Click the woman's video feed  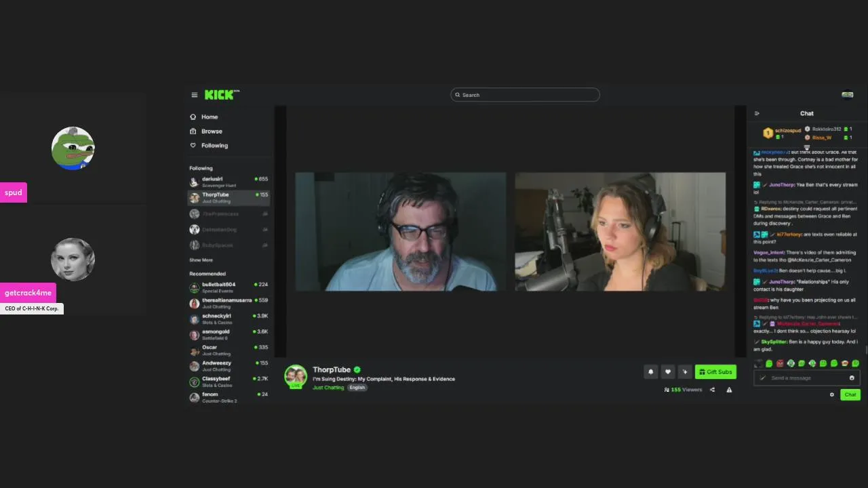[620, 232]
